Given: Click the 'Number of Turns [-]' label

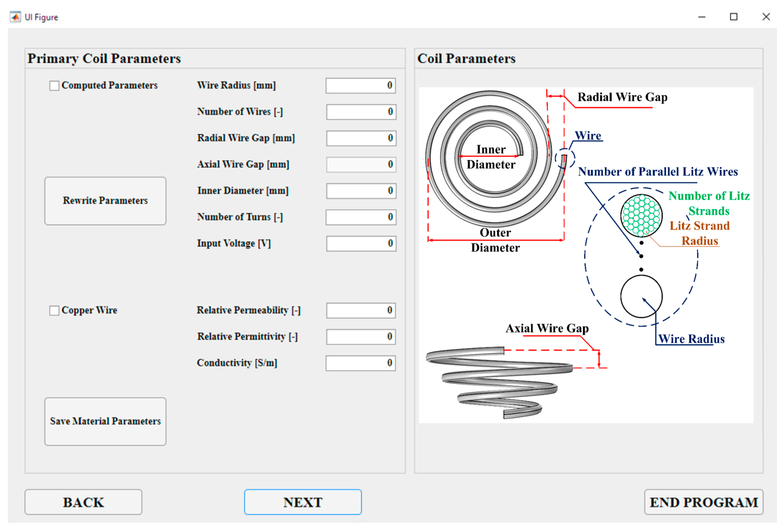Looking at the screenshot, I should [240, 217].
